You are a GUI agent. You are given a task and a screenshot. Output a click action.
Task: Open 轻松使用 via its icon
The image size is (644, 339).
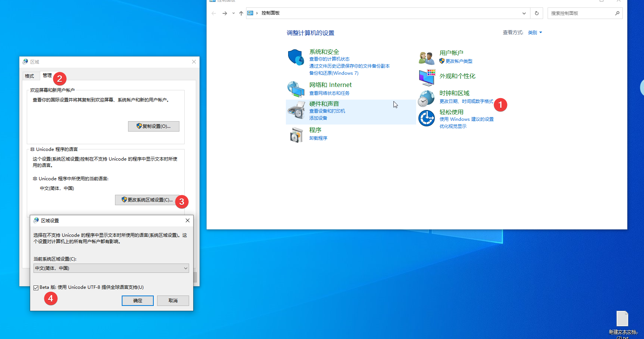point(426,118)
